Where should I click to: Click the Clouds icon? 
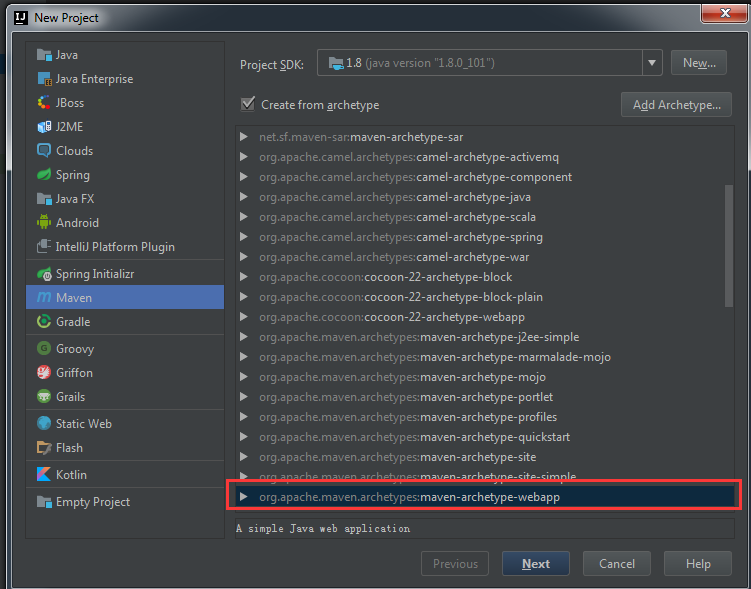(44, 151)
